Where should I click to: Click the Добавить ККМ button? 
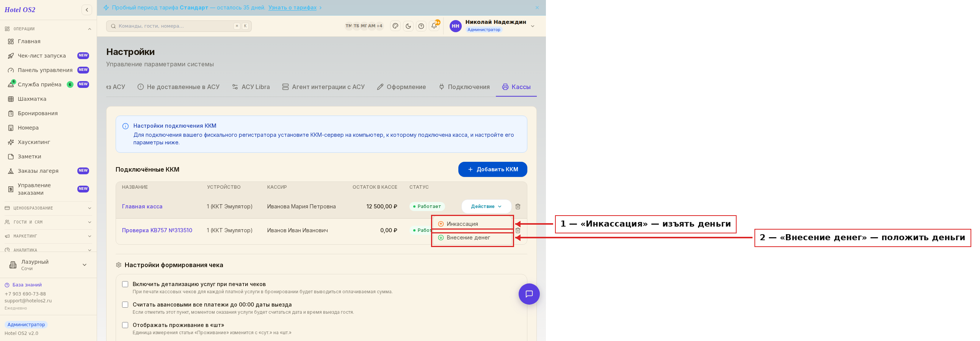[x=493, y=169]
